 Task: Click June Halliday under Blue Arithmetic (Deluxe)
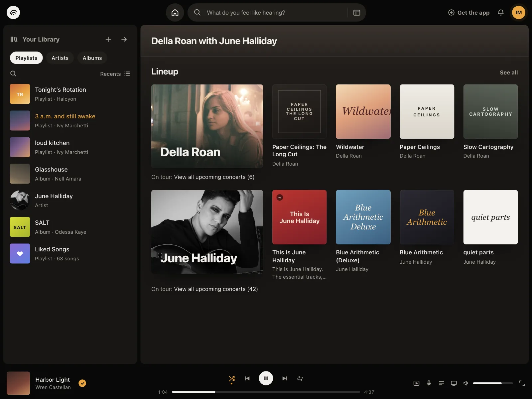[x=352, y=269]
